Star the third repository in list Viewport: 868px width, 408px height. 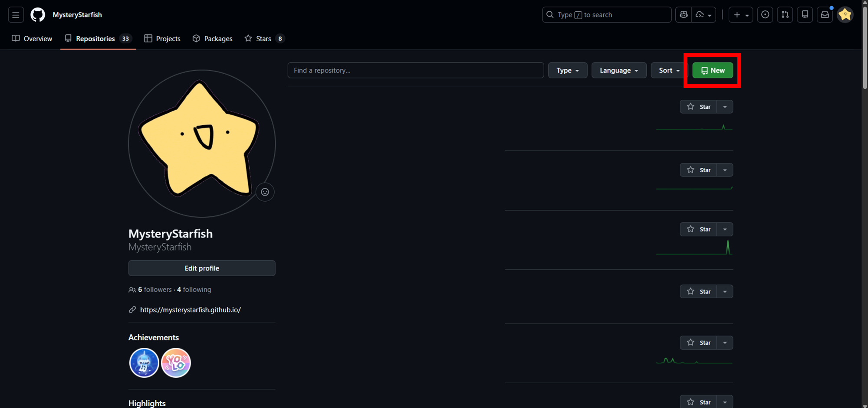(698, 229)
